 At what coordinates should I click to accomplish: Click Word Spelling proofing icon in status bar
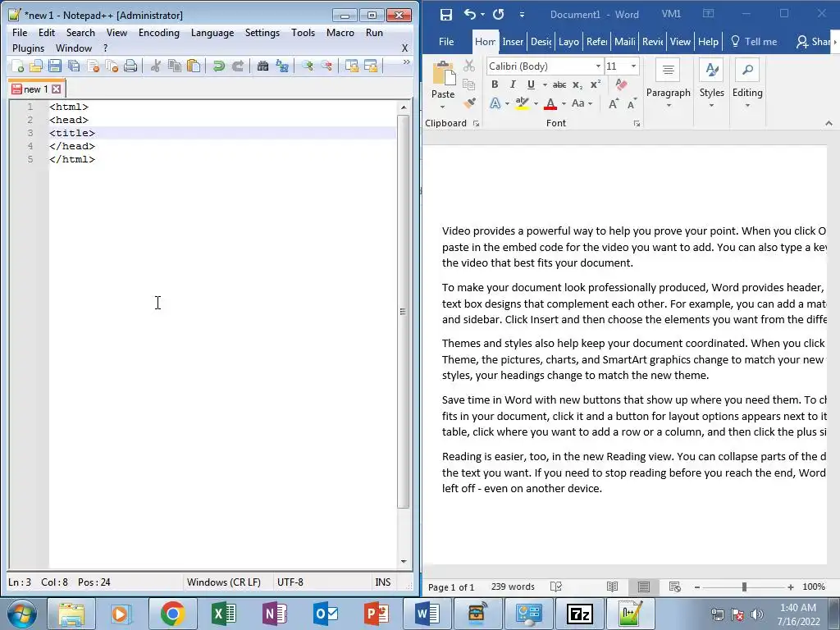(556, 587)
